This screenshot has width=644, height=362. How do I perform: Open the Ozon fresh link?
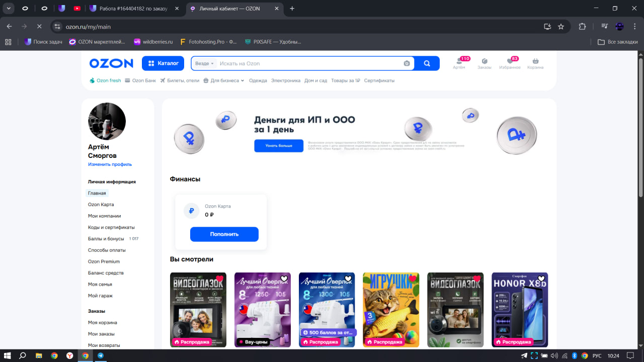click(106, 80)
